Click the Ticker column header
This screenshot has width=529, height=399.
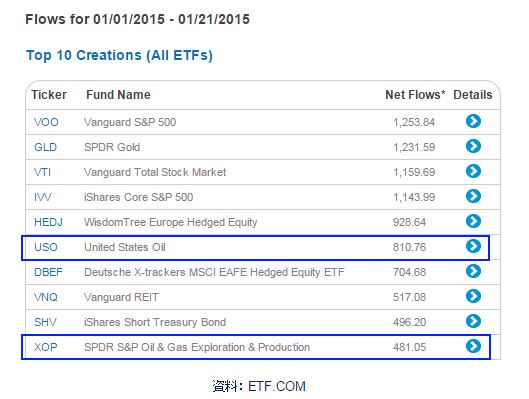49,95
